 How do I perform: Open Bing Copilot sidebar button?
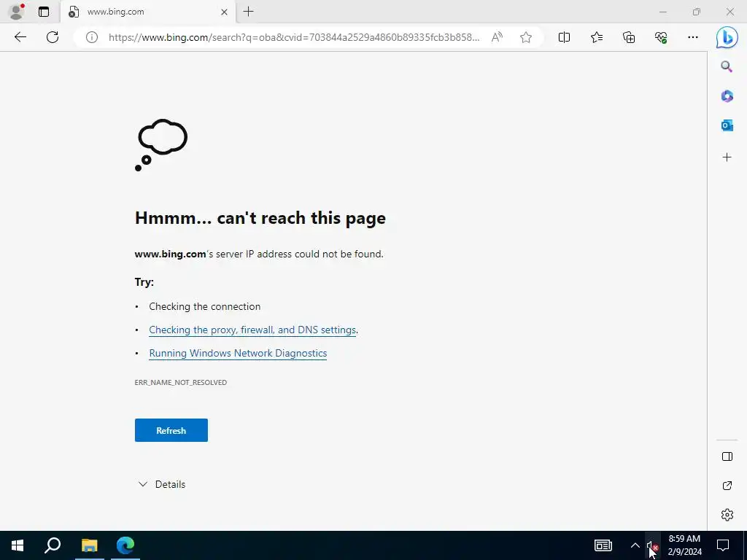point(727,37)
